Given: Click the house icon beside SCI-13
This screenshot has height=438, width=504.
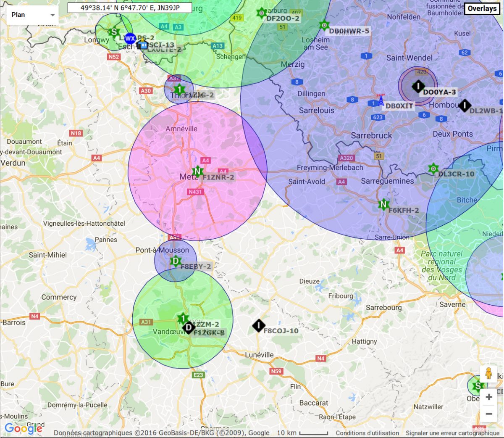Looking at the screenshot, I should point(143,45).
